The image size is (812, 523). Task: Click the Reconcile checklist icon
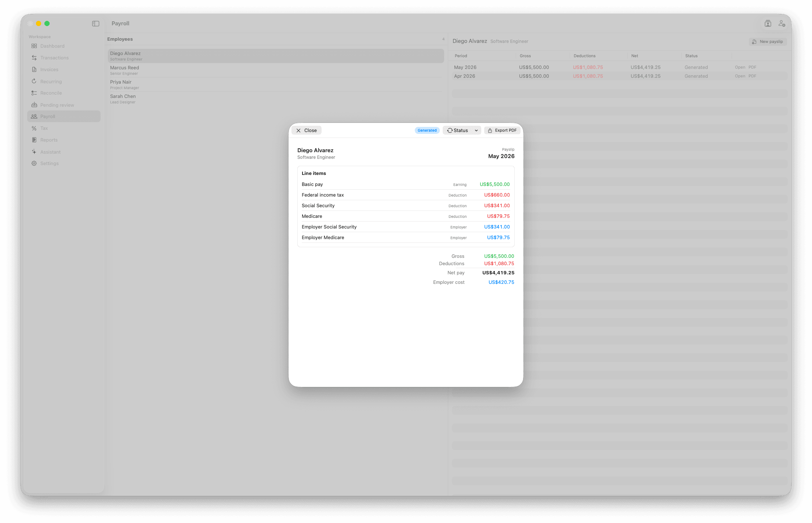34,93
